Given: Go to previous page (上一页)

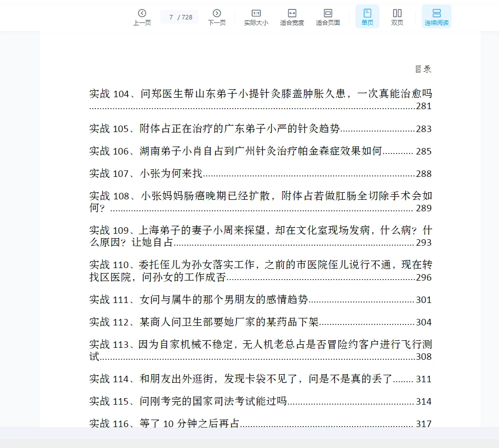Looking at the screenshot, I should (x=142, y=17).
